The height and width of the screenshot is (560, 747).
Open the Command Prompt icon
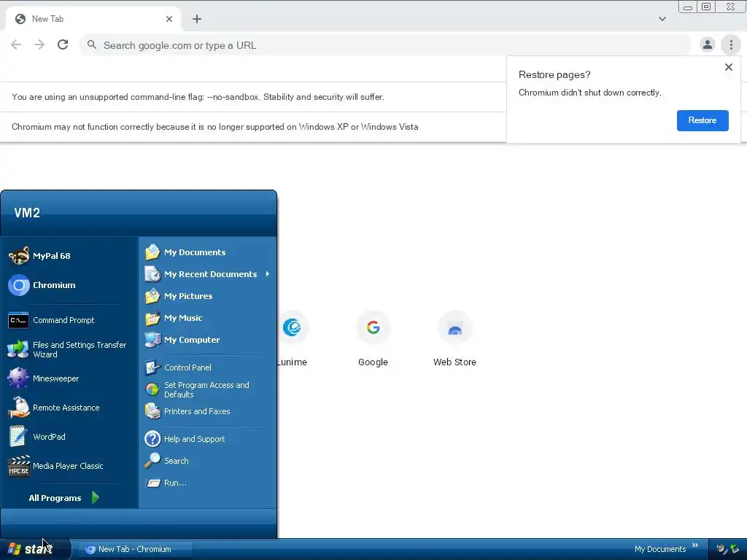(x=18, y=321)
